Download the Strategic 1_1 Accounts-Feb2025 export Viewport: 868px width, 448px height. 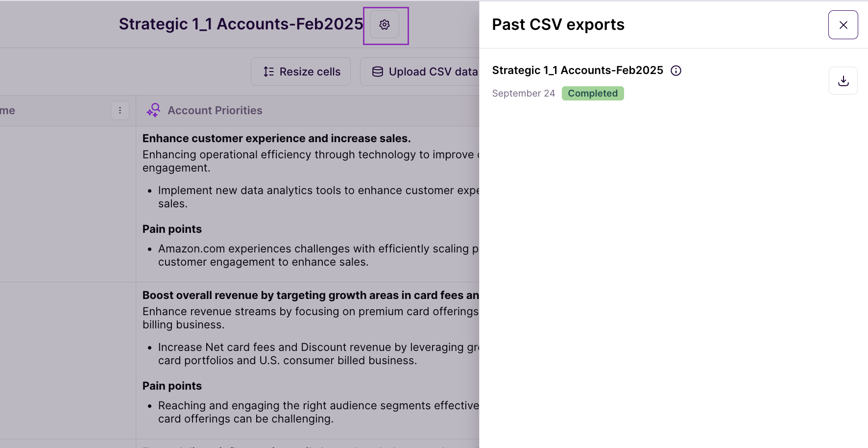coord(843,81)
